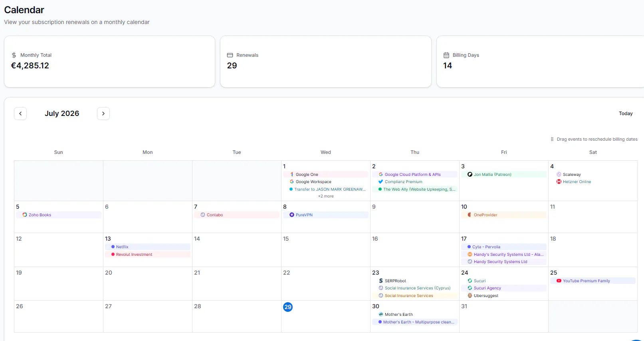This screenshot has height=341, width=644.
Task: Click day number 22
Action: pos(287,273)
